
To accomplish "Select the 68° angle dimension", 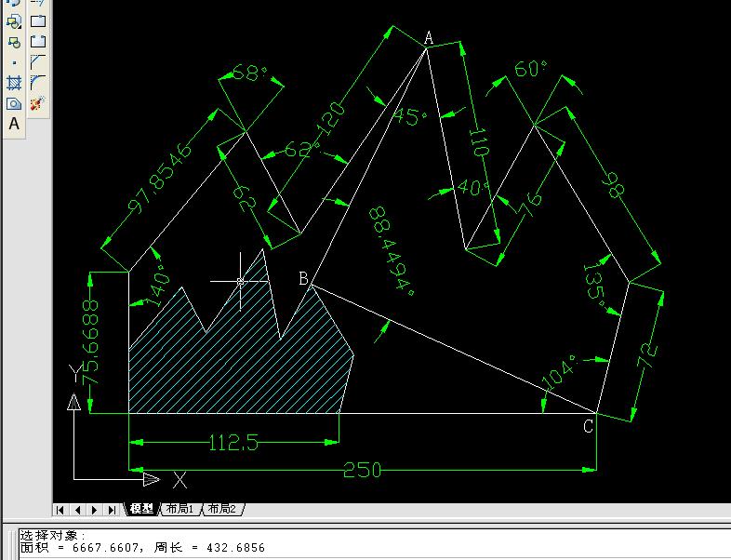I will (x=249, y=73).
